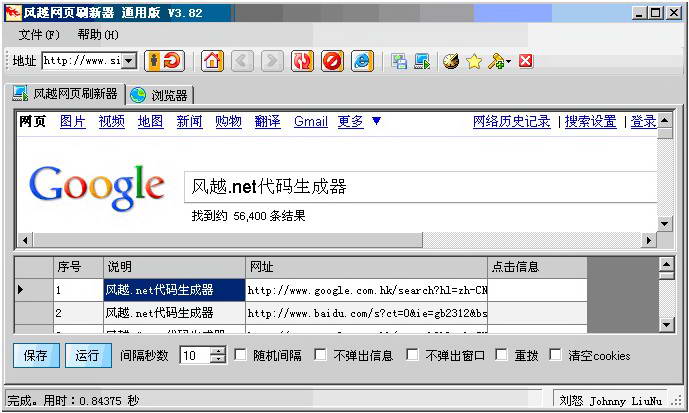The width and height of the screenshot is (689, 413).
Task: Enable the 不弹出信息 checkbox
Action: pyautogui.click(x=320, y=355)
